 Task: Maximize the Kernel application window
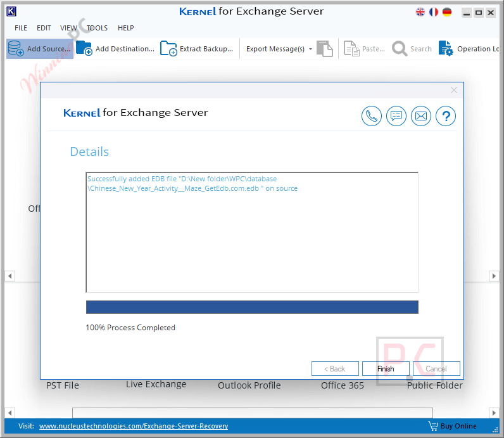[478, 13]
